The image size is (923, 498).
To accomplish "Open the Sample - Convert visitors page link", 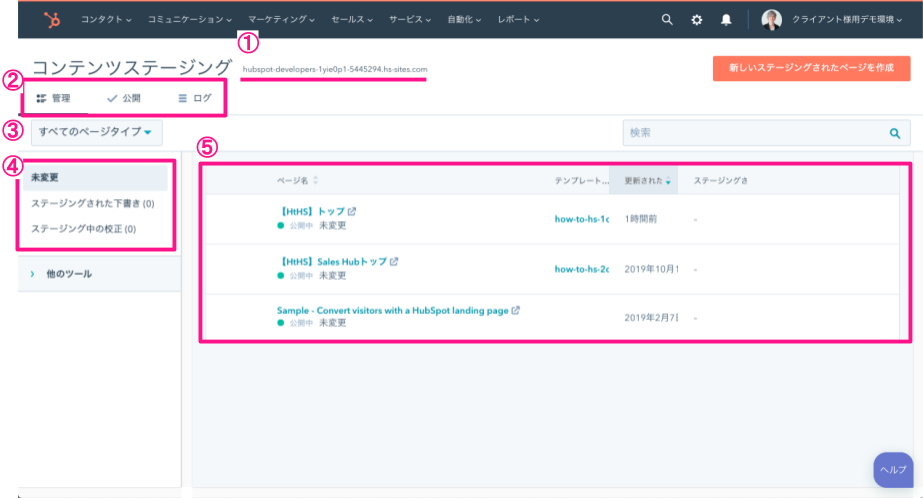I will [x=392, y=310].
